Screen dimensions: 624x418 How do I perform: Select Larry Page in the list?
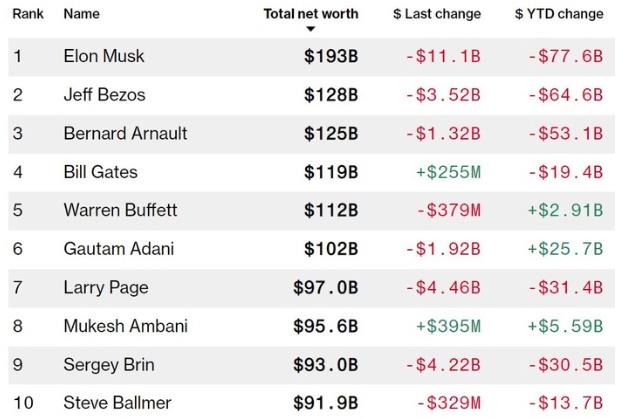(x=105, y=288)
